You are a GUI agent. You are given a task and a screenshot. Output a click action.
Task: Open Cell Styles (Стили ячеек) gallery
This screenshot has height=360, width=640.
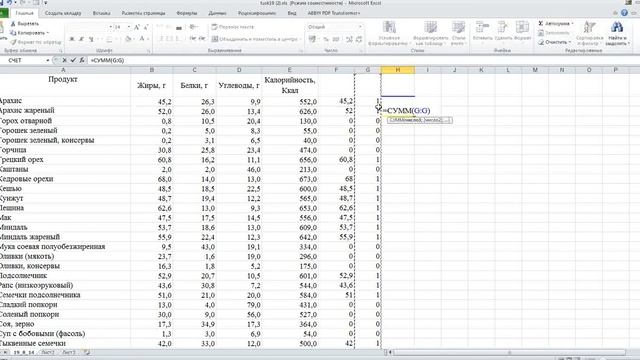point(459,33)
